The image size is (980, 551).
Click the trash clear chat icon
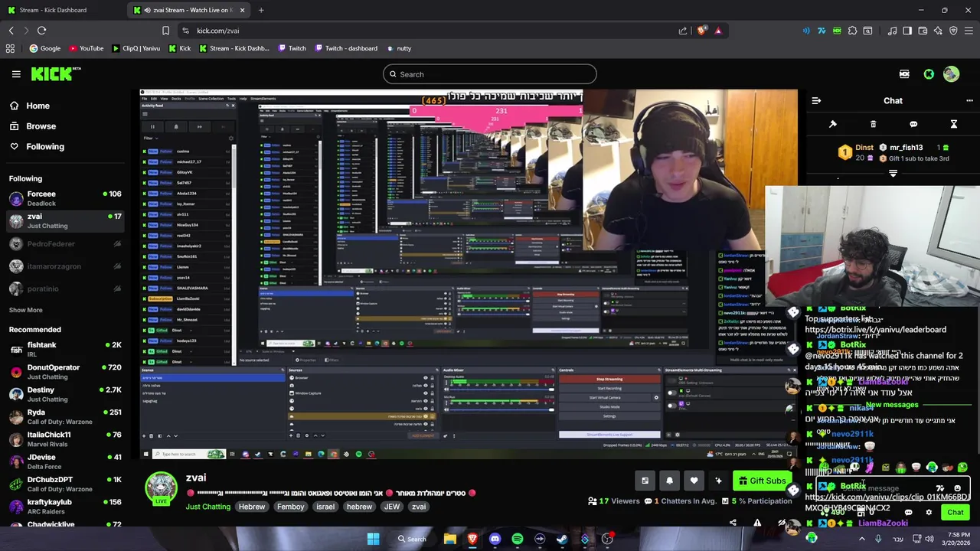click(873, 124)
